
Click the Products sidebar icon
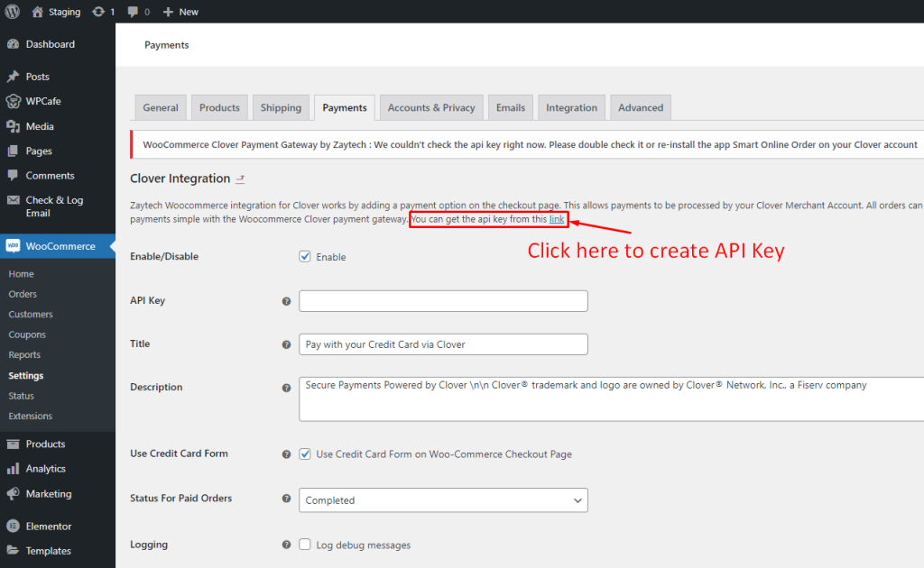pos(13,444)
